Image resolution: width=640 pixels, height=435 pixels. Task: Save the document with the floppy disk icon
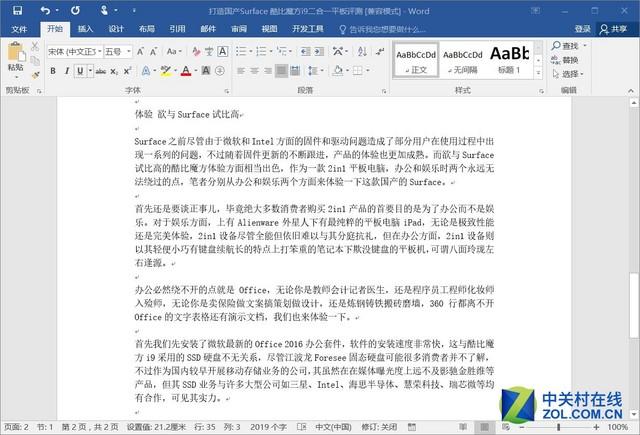(17, 11)
